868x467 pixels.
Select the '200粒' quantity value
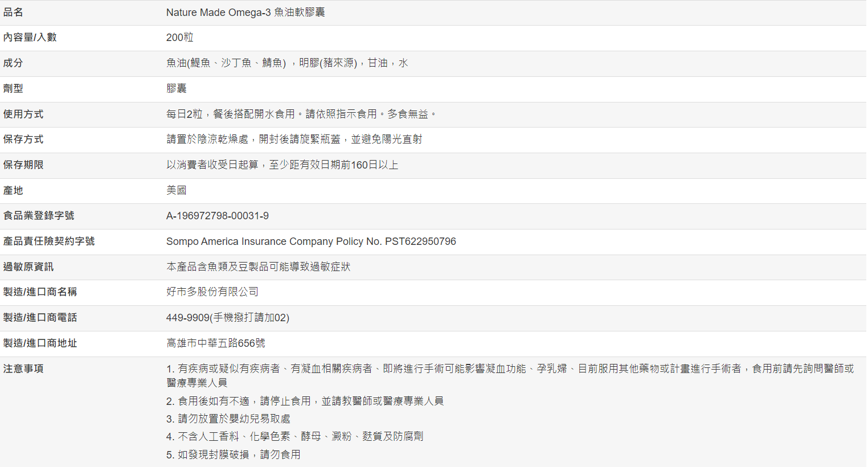coord(179,38)
